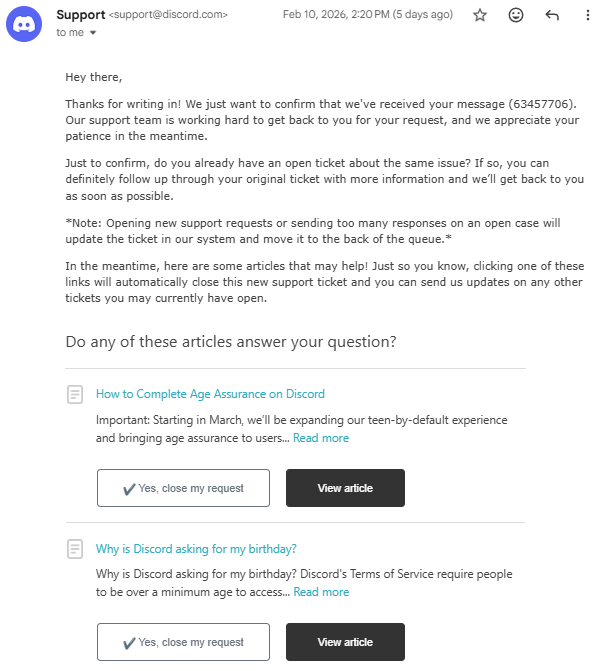Add an emoji reaction to email
This screenshot has height=671, width=601.
coord(516,15)
